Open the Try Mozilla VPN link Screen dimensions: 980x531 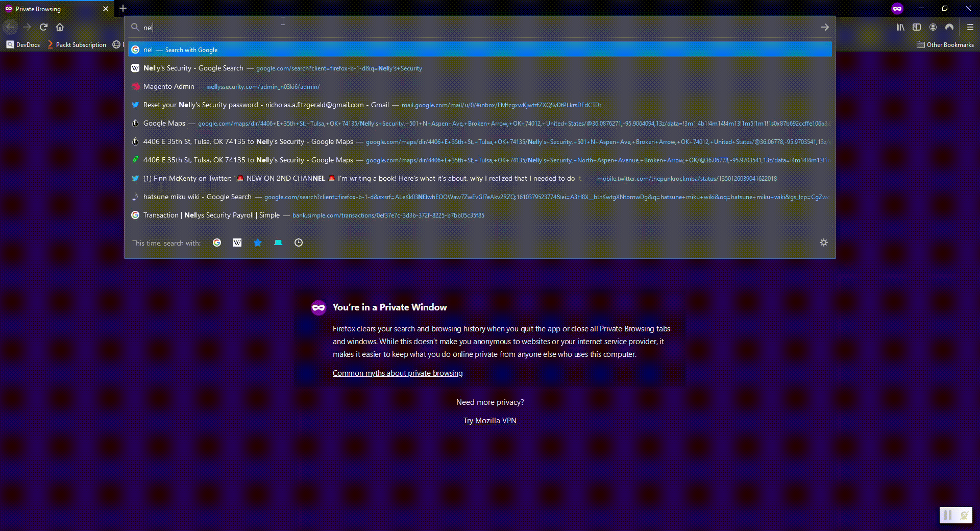point(490,421)
